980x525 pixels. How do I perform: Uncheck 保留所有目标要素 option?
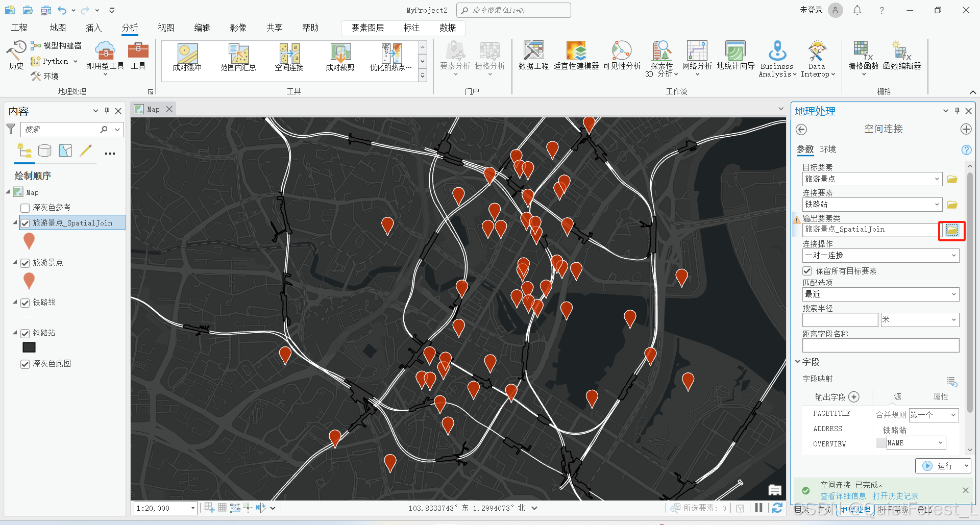pos(807,271)
